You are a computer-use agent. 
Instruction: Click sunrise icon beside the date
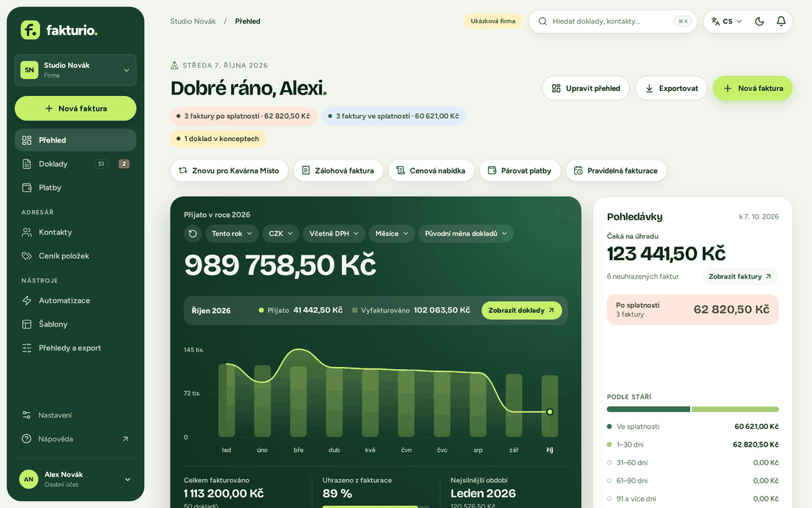(174, 65)
